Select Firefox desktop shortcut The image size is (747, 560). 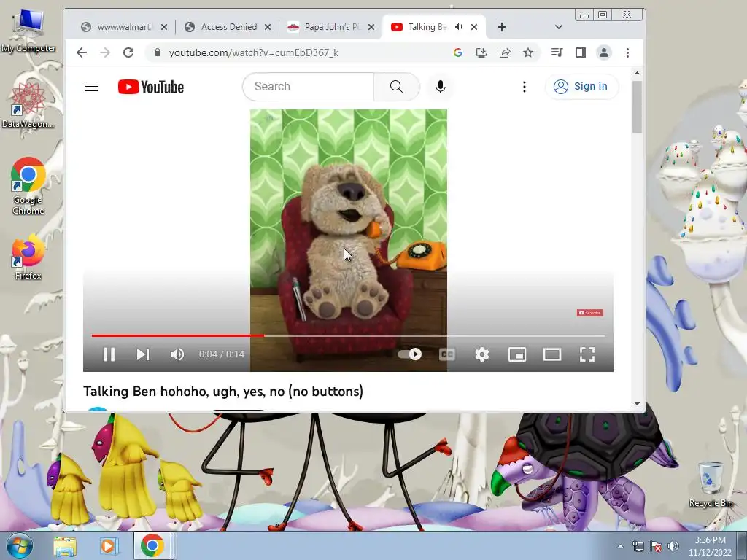tap(28, 257)
